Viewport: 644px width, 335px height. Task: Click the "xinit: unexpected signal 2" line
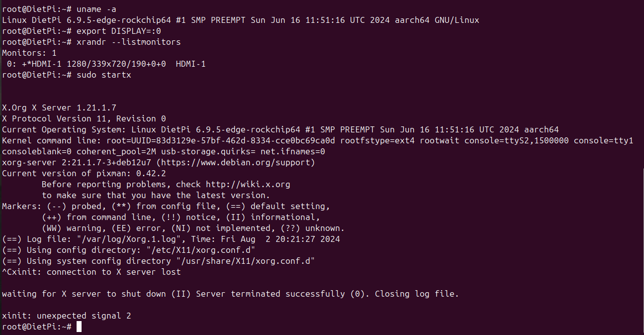[x=66, y=316]
